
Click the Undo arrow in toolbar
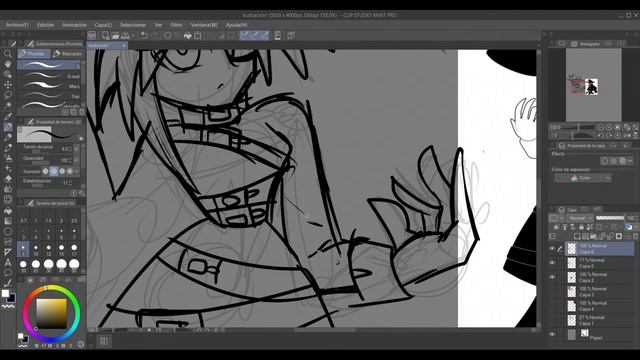click(x=144, y=36)
